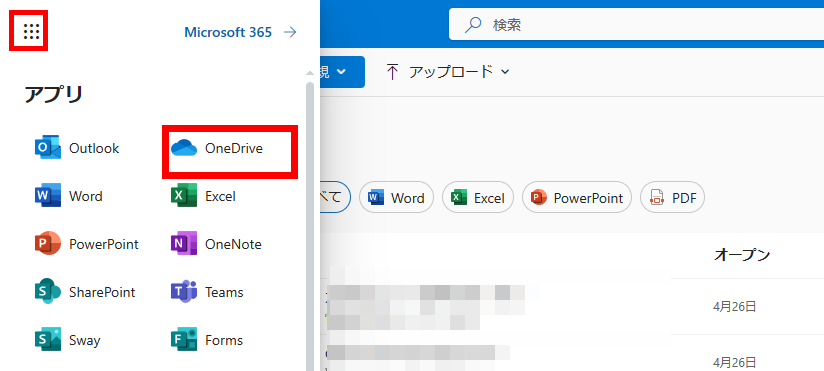Open Teams from the app list
This screenshot has width=824, height=371.
(x=207, y=292)
